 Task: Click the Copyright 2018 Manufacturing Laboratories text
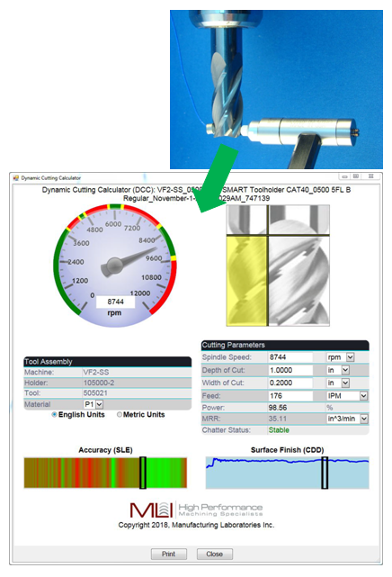pos(196,525)
